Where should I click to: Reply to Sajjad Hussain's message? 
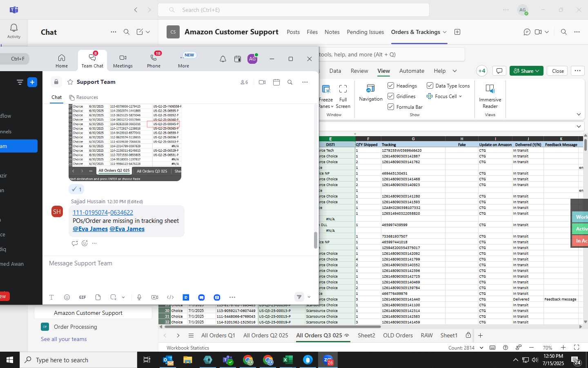click(75, 243)
